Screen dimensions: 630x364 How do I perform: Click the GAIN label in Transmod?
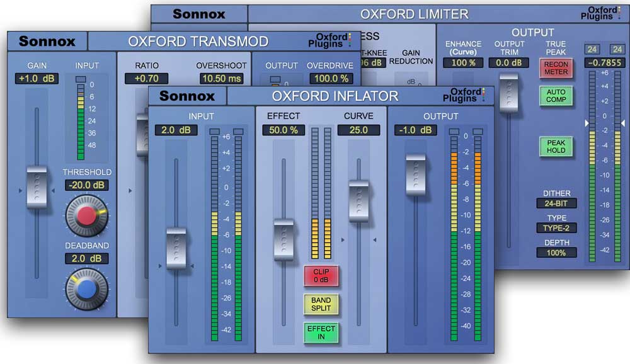click(37, 65)
